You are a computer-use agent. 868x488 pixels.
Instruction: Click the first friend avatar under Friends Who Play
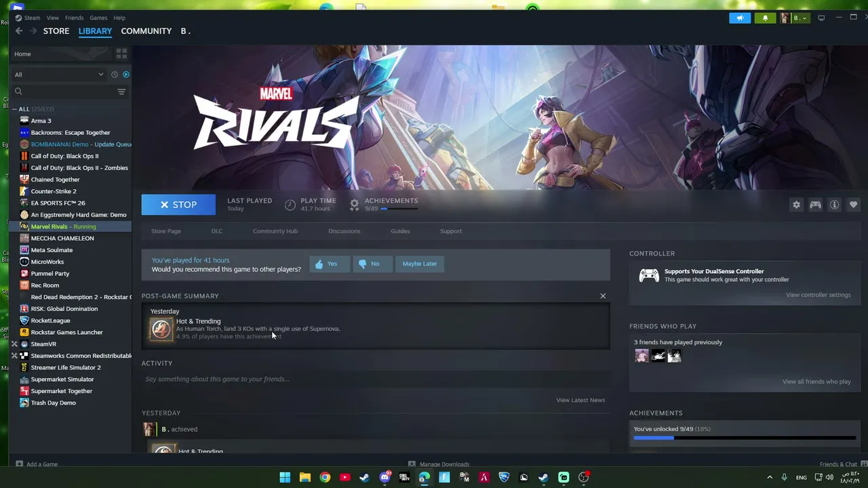(x=642, y=356)
